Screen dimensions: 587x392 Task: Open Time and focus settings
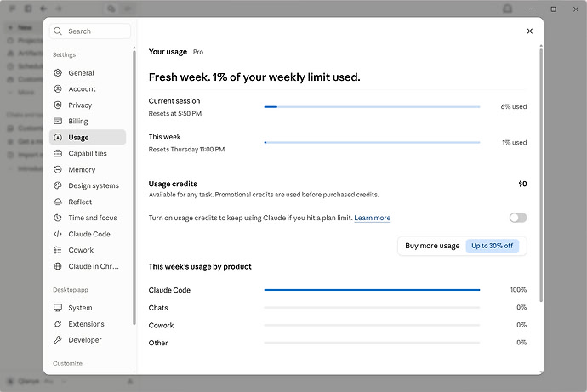pos(88,218)
